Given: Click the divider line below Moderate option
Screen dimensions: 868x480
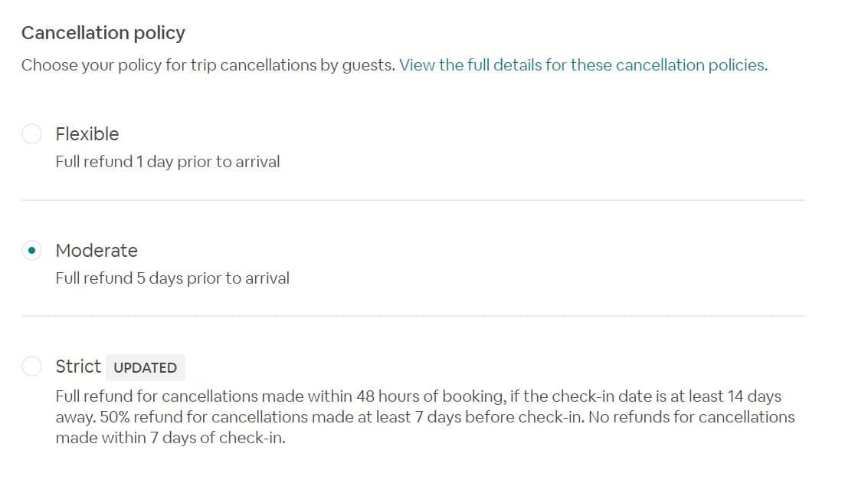Looking at the screenshot, I should tap(413, 316).
